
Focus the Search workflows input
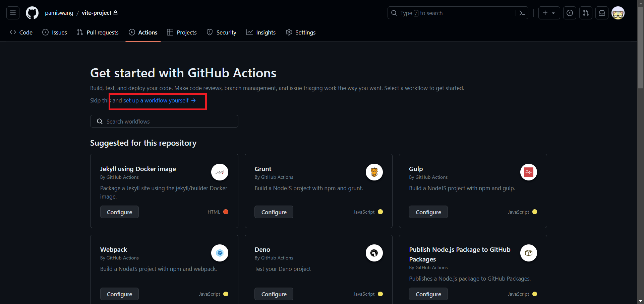164,121
